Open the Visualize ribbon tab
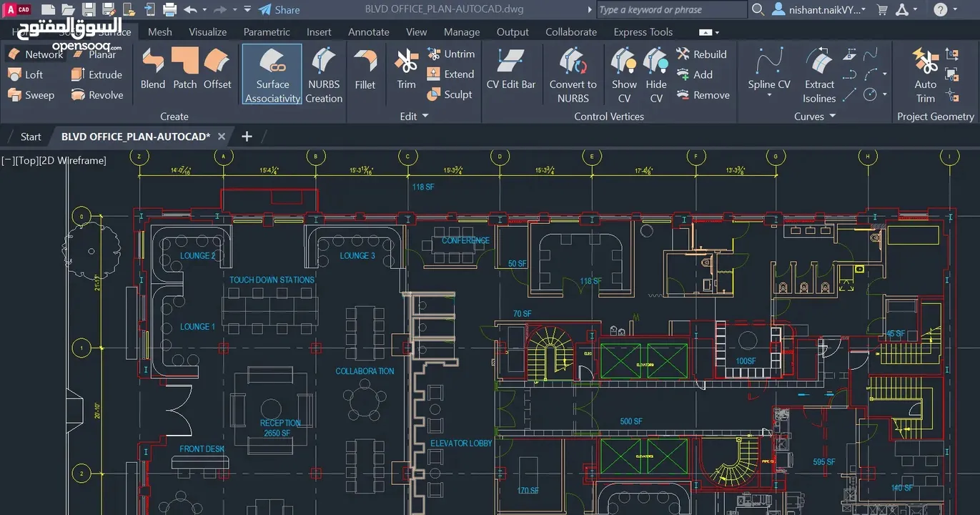 208,32
